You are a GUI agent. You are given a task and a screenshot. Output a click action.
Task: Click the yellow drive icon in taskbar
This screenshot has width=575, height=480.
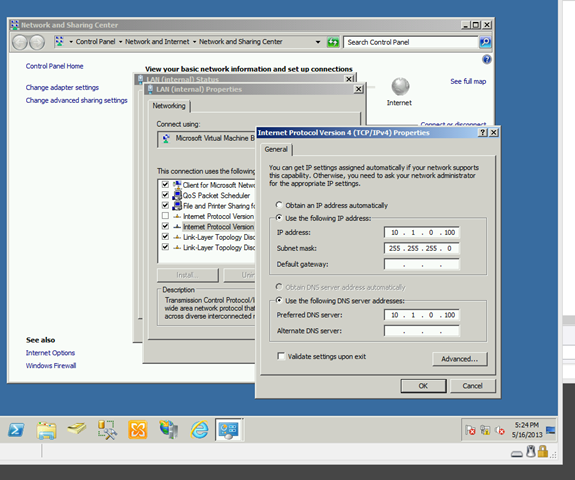(77, 429)
